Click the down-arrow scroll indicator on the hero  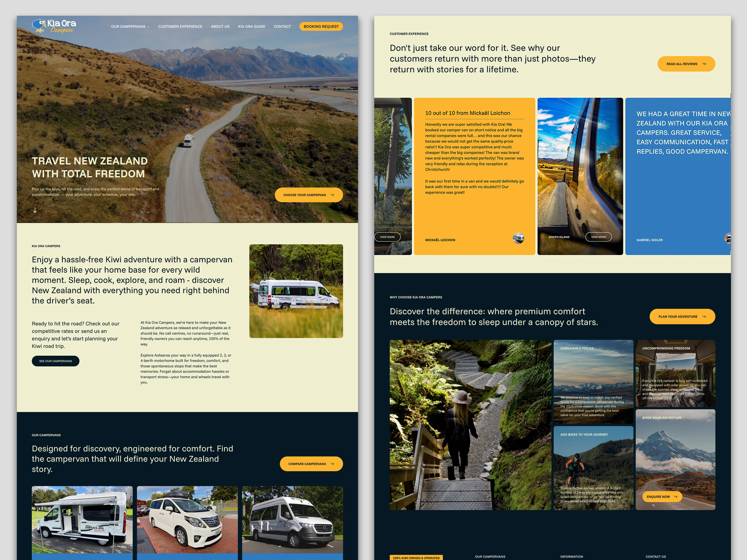pyautogui.click(x=35, y=210)
